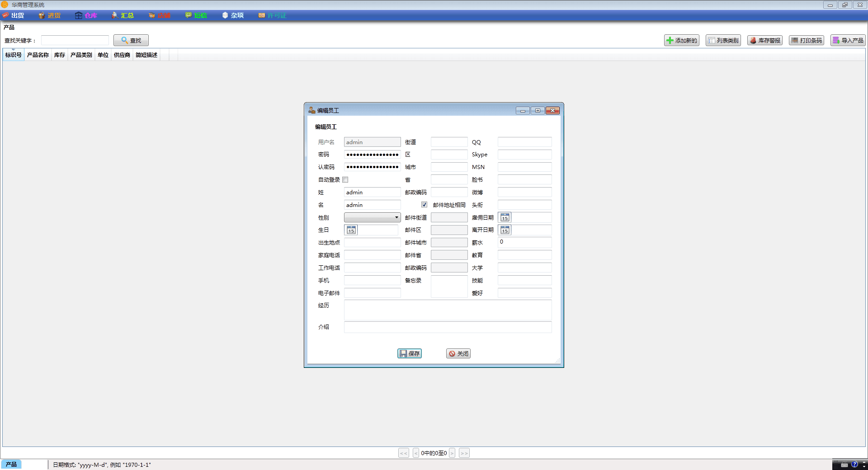The image size is (868, 470).
Task: Click the 出生地点 birthplace field
Action: coord(373,243)
